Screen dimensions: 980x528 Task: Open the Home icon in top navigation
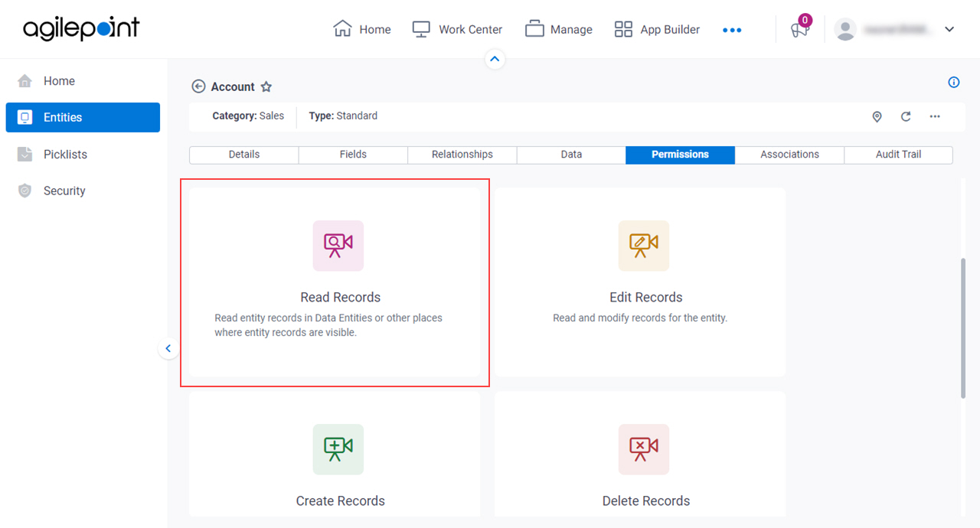pyautogui.click(x=342, y=29)
